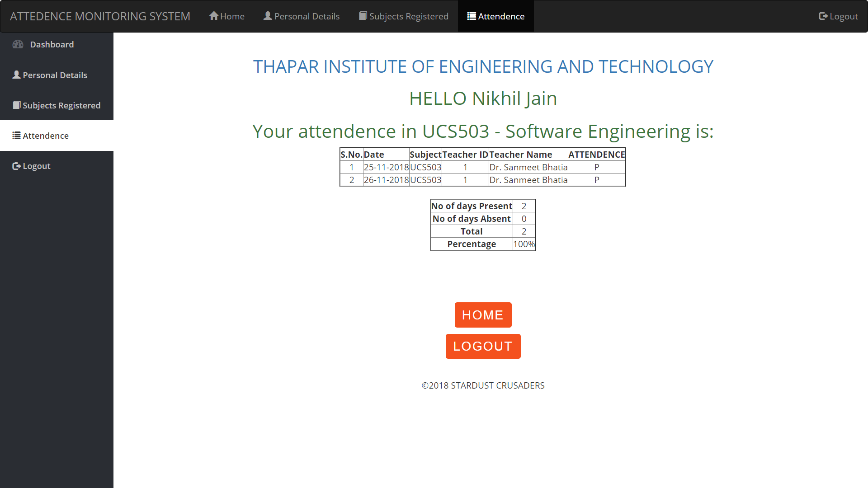Click the user icon beside top Personal Details

pyautogui.click(x=268, y=16)
